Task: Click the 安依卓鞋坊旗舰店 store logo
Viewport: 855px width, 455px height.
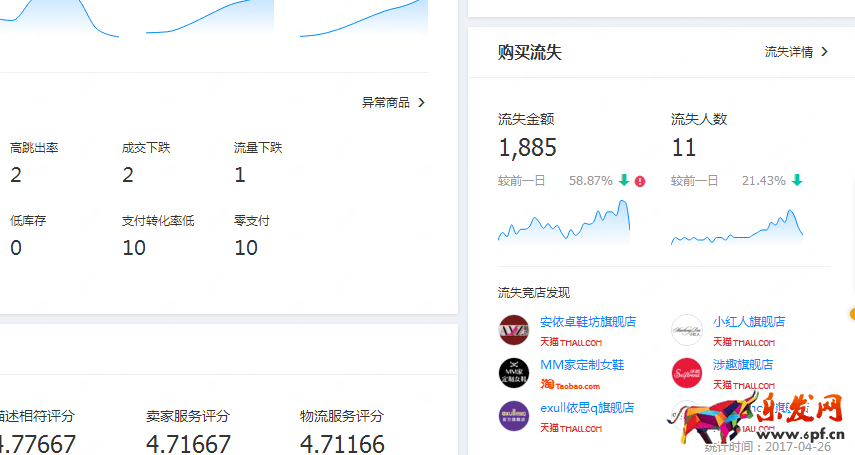Action: point(513,330)
